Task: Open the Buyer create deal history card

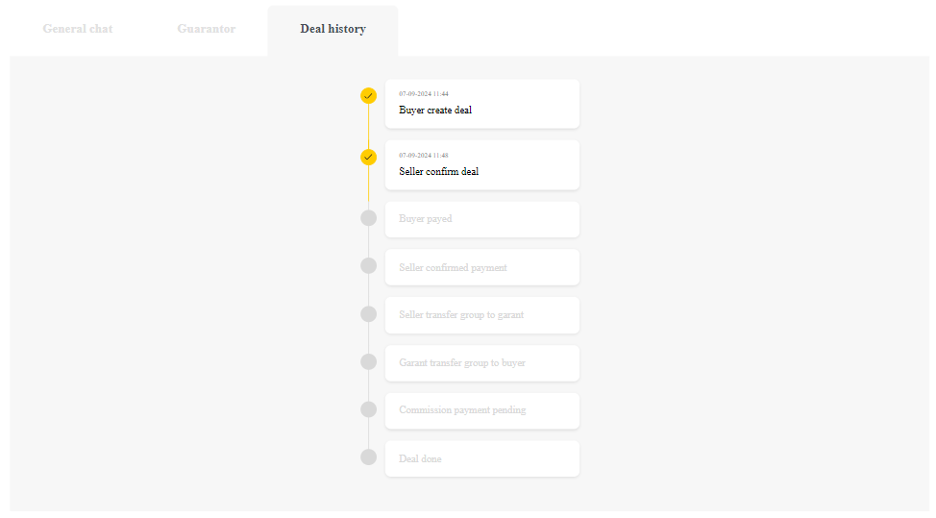Action: (482, 104)
